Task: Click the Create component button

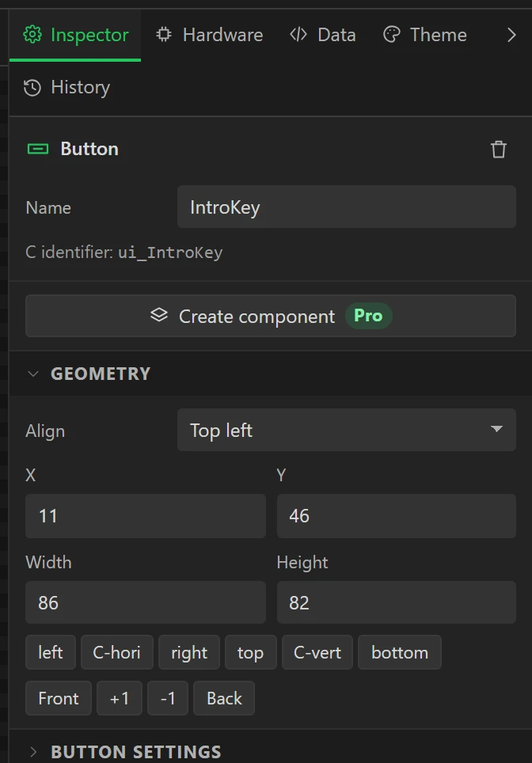Action: coord(271,316)
